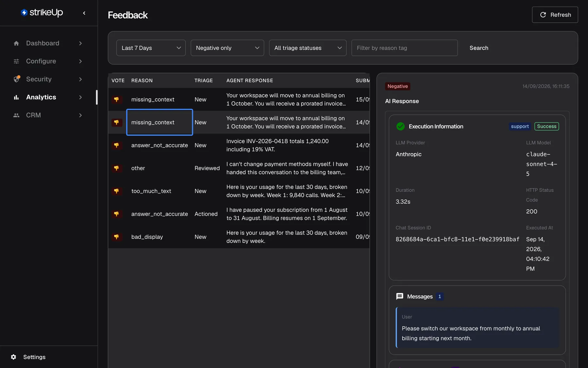Click the REASON column header
The height and width of the screenshot is (368, 588).
tap(142, 80)
